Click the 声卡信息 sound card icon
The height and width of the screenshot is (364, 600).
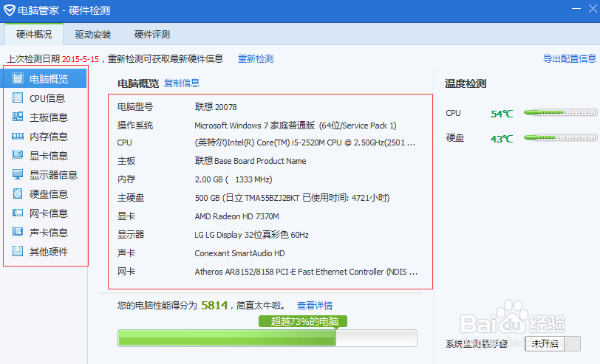coord(17,232)
